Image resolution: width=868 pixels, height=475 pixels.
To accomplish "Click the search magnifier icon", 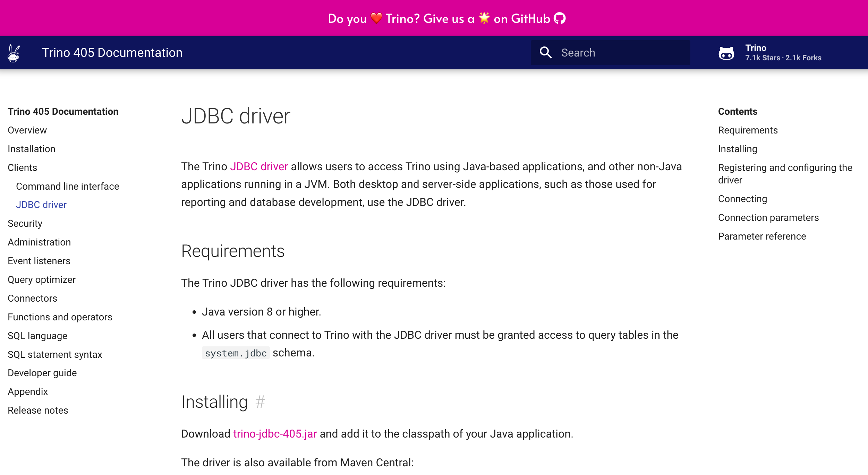I will [545, 53].
